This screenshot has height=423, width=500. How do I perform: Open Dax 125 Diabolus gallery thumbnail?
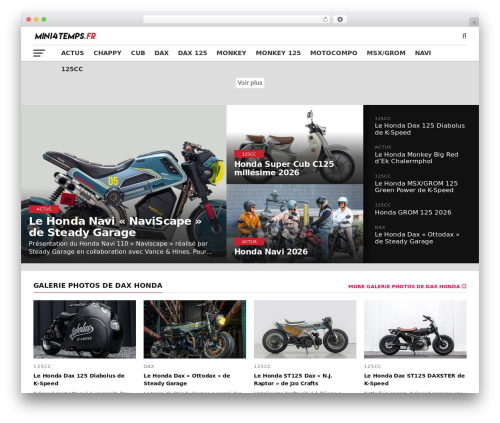tap(85, 329)
